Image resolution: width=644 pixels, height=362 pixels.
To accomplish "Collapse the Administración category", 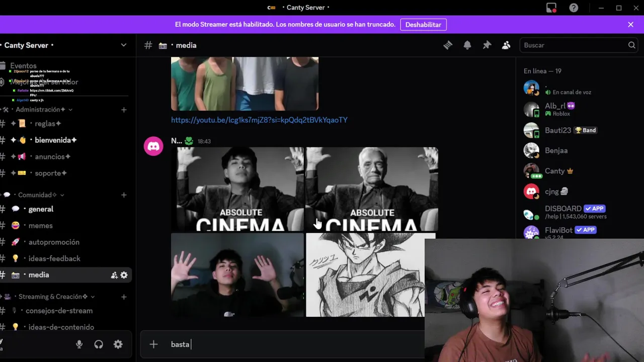I will [44, 110].
